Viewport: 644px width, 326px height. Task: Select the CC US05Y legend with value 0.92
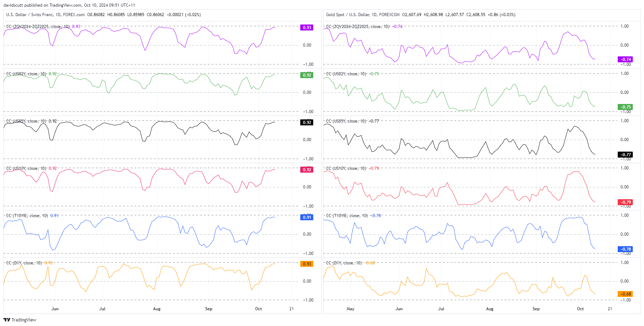(32, 121)
